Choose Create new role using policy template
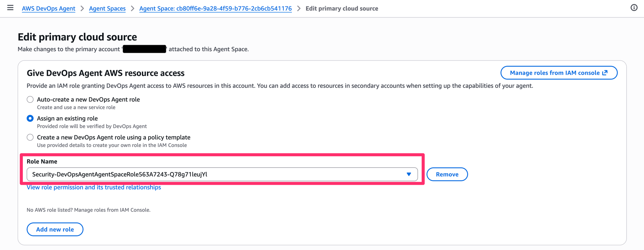This screenshot has height=250, width=644. [30, 138]
